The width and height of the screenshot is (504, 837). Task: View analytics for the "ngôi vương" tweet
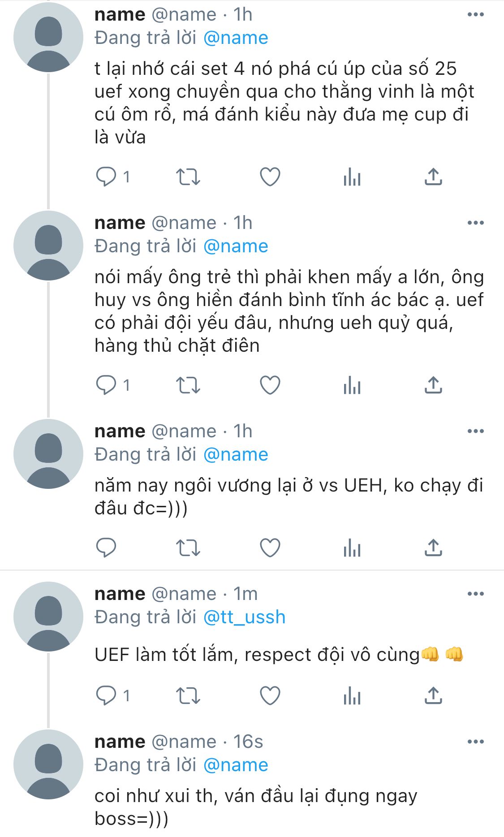pos(352,548)
